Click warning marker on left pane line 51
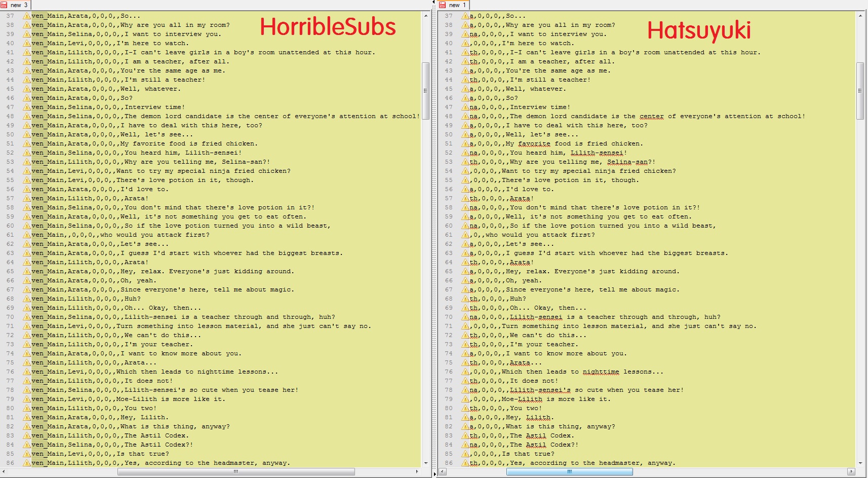This screenshot has height=478, width=868. 27,143
